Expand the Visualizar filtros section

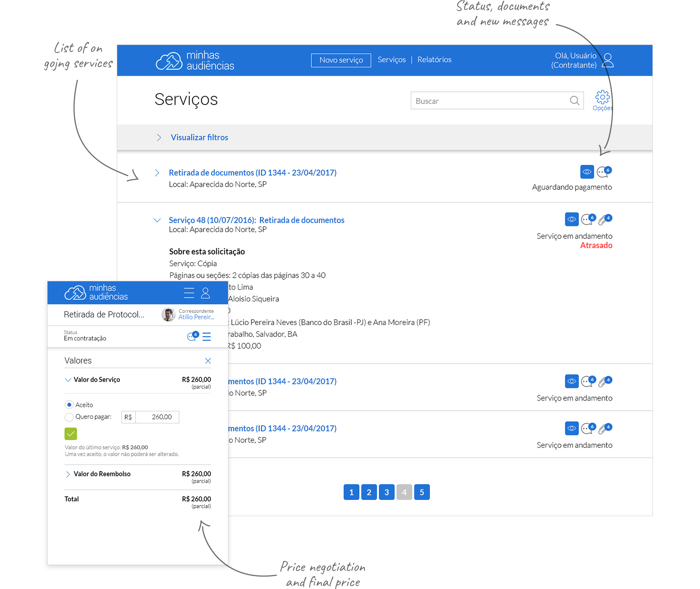(199, 137)
